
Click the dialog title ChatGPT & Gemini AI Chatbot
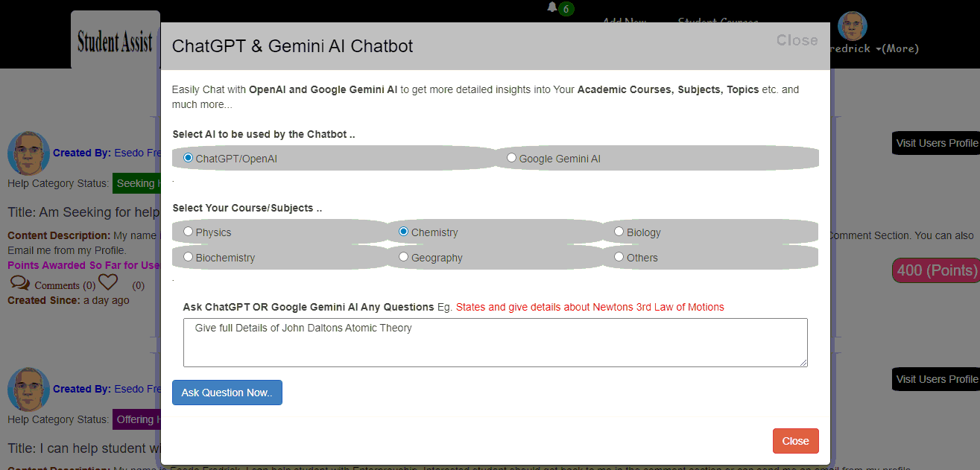[x=293, y=46]
